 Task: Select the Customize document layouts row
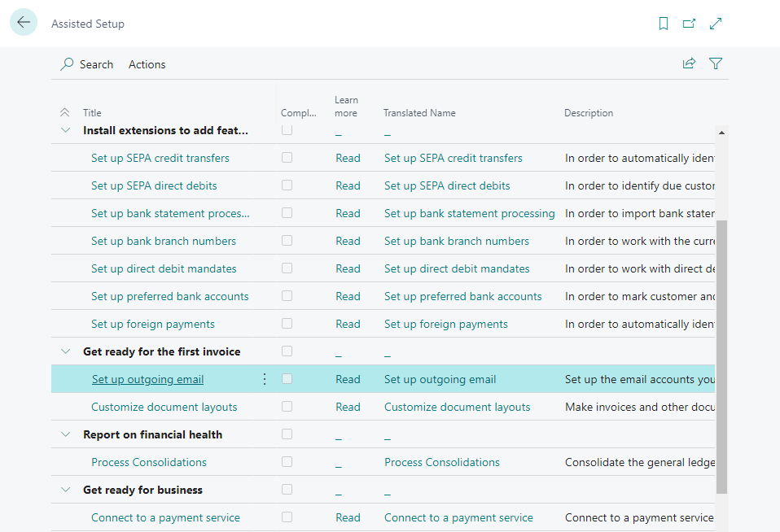[164, 407]
